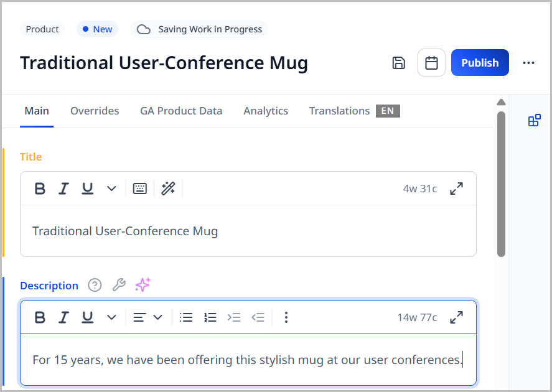Image resolution: width=552 pixels, height=392 pixels.
Task: Open the help icon beside the Description label
Action: point(95,286)
